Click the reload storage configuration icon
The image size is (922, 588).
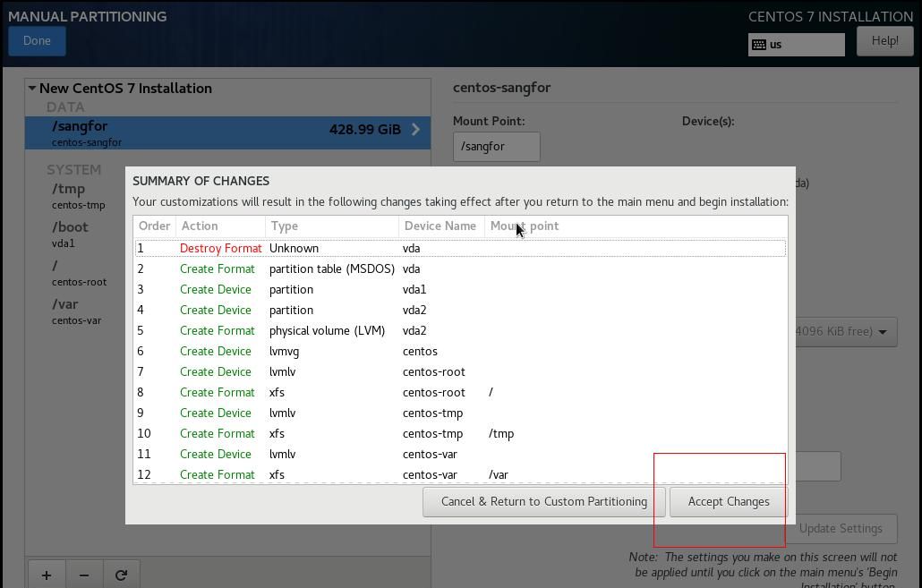click(121, 575)
